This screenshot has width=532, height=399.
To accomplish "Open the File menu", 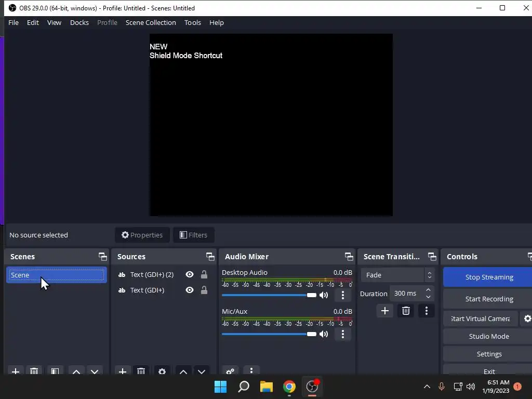I will 14,22.
